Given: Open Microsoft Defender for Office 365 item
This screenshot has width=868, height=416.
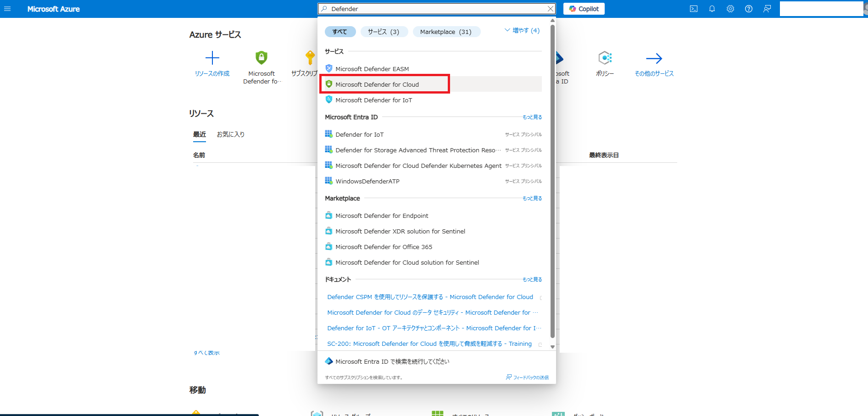Looking at the screenshot, I should (x=433, y=247).
